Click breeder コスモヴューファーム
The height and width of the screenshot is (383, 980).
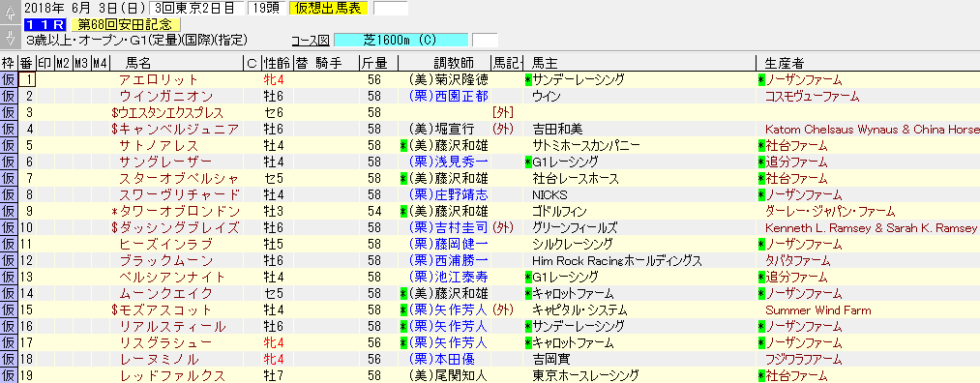click(813, 96)
